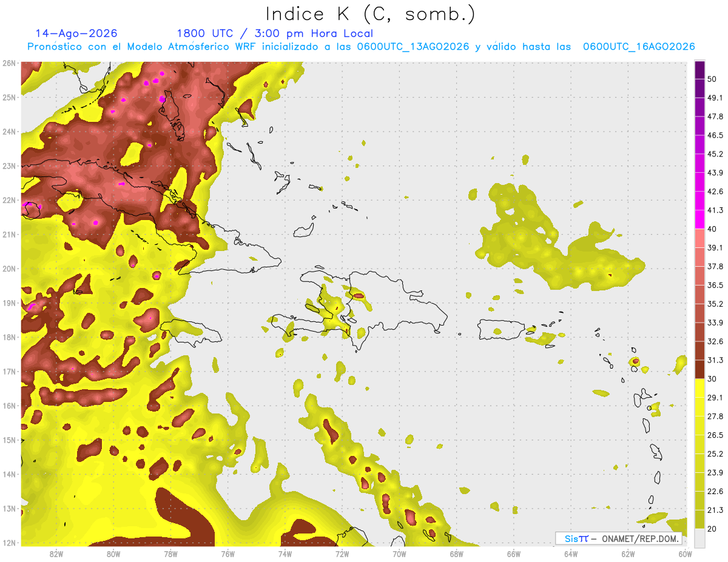728x562 pixels.
Task: Click the colorbar value "42.6"
Action: (715, 192)
